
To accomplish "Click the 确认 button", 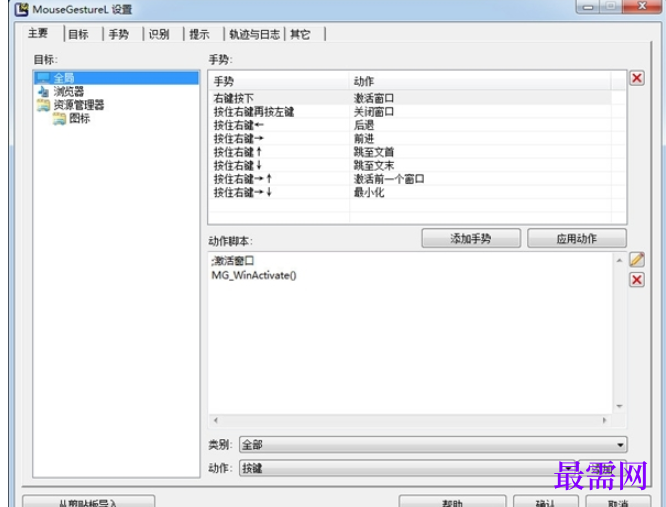I will click(545, 502).
